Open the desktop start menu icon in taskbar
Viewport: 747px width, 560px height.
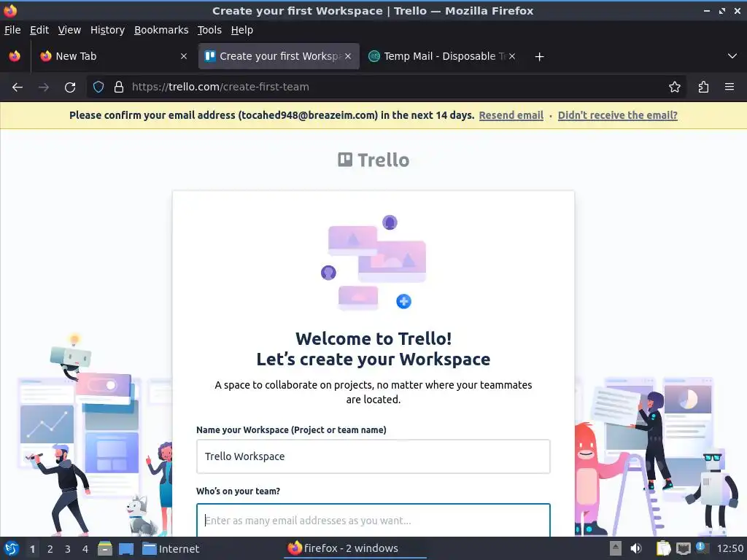pos(12,548)
